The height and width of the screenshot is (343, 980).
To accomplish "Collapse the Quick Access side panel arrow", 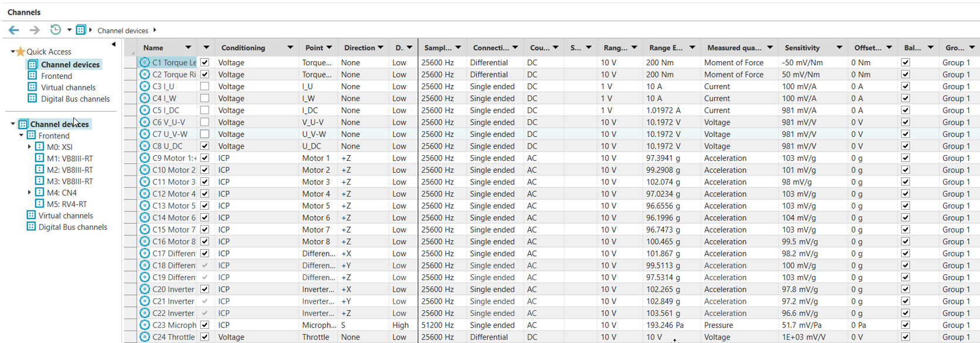I will pos(113,45).
